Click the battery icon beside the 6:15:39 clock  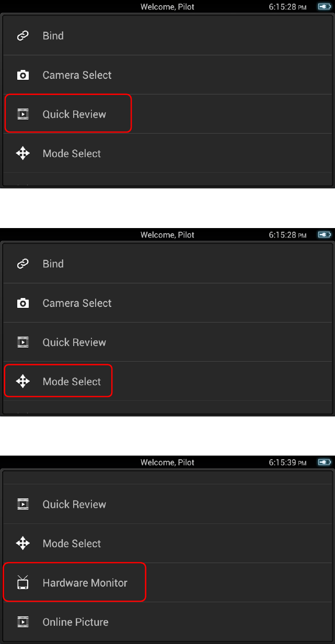click(x=325, y=462)
